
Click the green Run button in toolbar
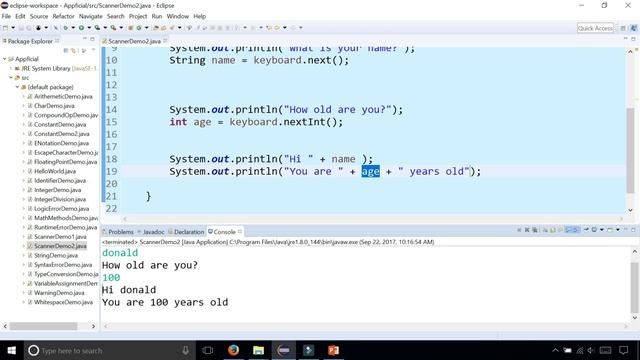tap(82, 28)
